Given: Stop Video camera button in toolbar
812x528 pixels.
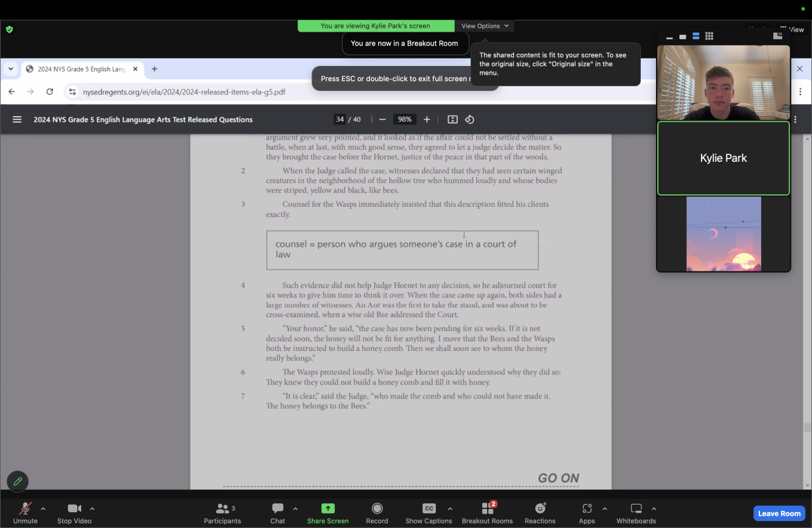Looking at the screenshot, I should click(74, 513).
